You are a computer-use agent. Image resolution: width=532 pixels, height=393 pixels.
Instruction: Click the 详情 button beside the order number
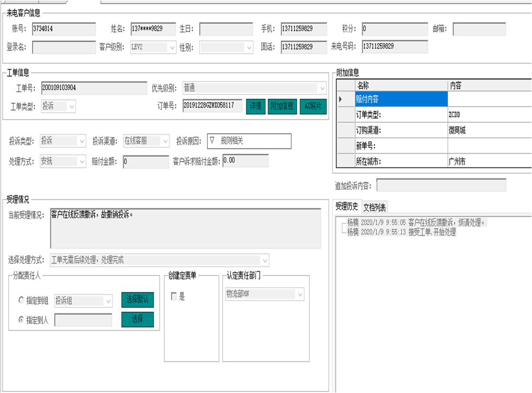tap(255, 106)
